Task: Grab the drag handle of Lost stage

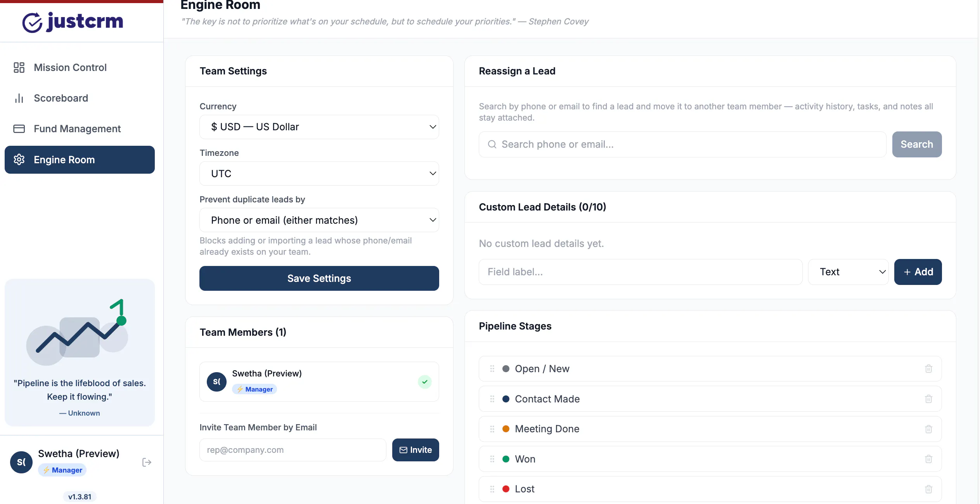Action: (x=492, y=489)
